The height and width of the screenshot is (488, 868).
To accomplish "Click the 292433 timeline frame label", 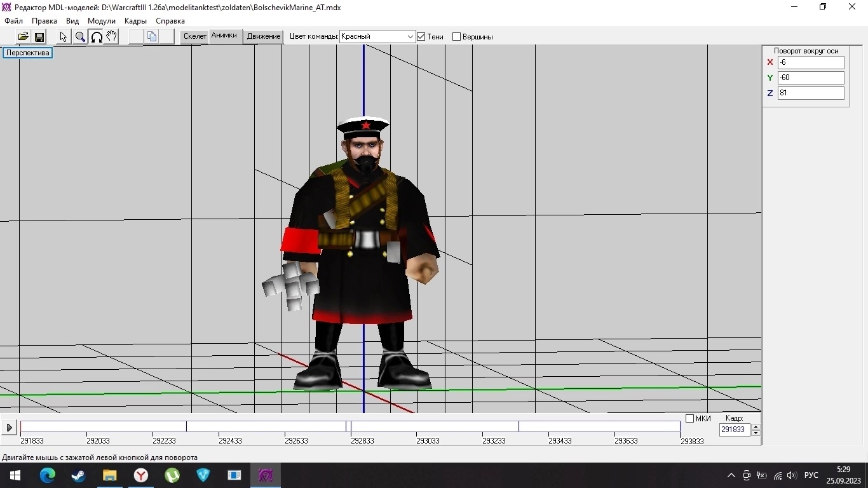I will point(230,441).
